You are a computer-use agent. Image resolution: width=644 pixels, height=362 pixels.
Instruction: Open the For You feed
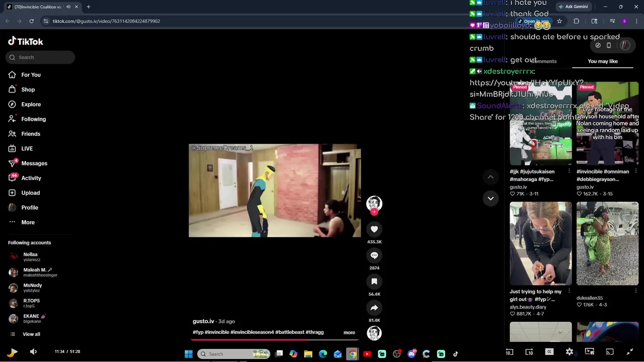[24, 75]
